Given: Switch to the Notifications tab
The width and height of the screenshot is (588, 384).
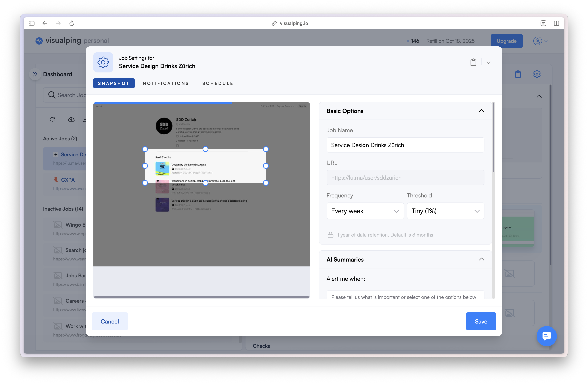Looking at the screenshot, I should click(166, 83).
